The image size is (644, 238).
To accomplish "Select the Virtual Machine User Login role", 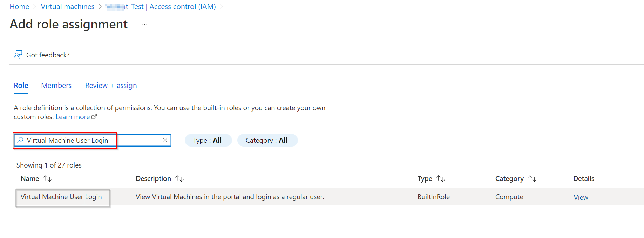I will (61, 197).
